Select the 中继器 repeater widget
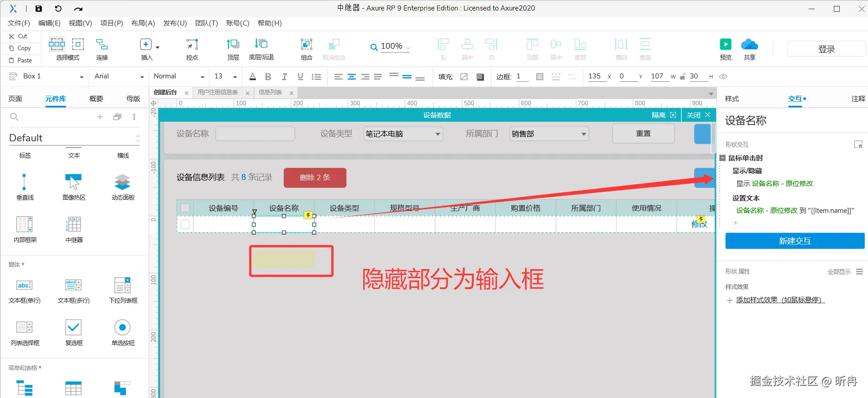The width and height of the screenshot is (868, 398). 74,229
